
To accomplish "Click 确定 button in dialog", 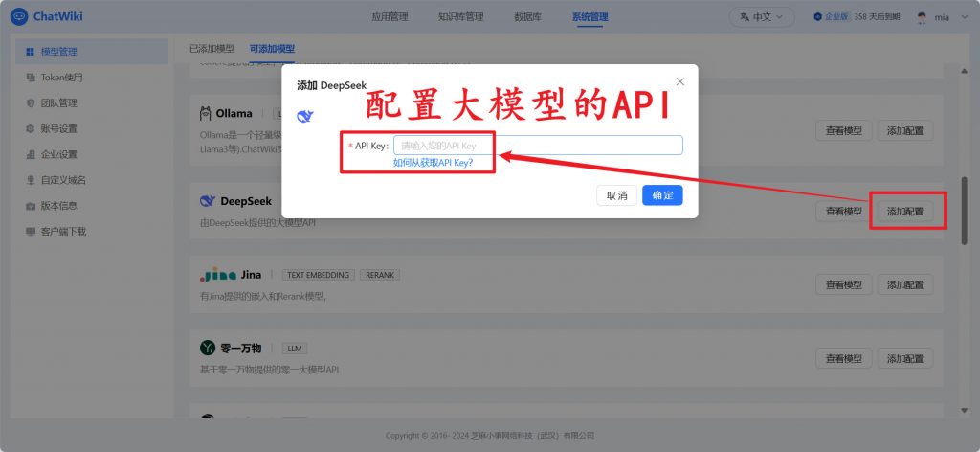I will coord(662,195).
